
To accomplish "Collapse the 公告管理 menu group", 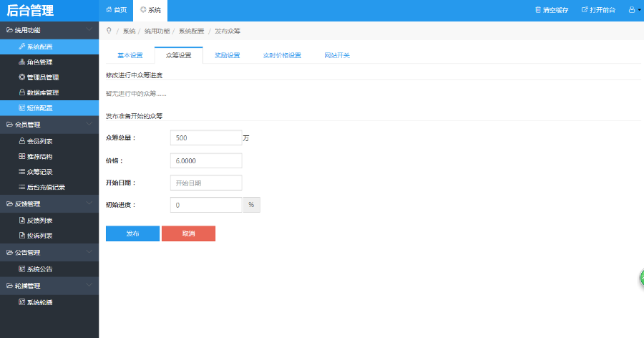I will coord(88,252).
